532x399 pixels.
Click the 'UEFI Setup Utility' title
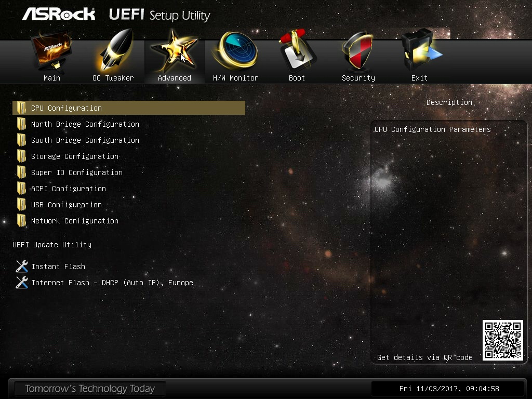click(x=159, y=15)
